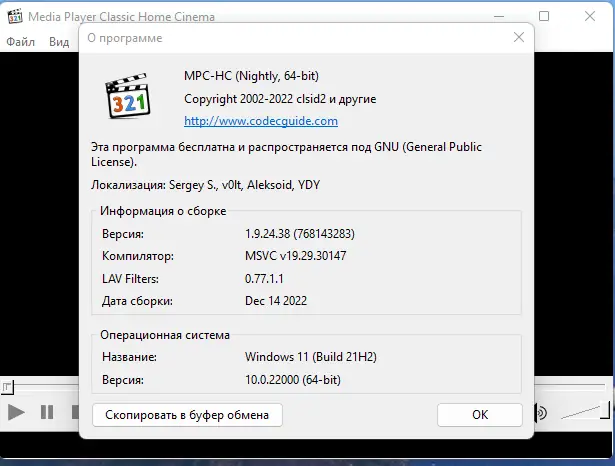Click the Информация о сборке group label
The width and height of the screenshot is (615, 466).
pos(163,211)
